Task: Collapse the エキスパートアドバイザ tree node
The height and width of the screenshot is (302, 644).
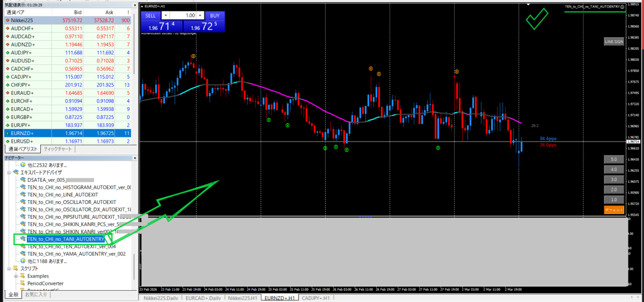Action: point(9,173)
